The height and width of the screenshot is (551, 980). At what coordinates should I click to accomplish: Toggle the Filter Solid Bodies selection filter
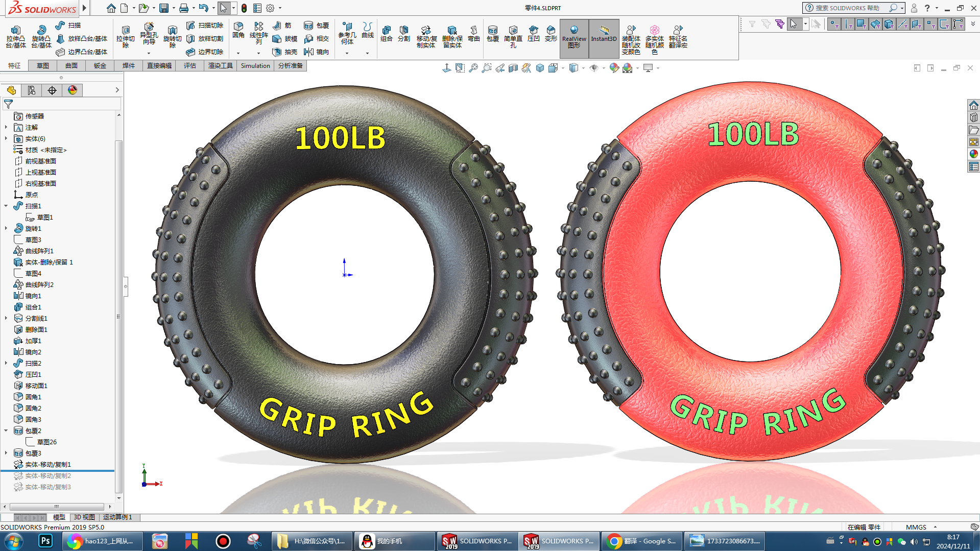point(889,24)
